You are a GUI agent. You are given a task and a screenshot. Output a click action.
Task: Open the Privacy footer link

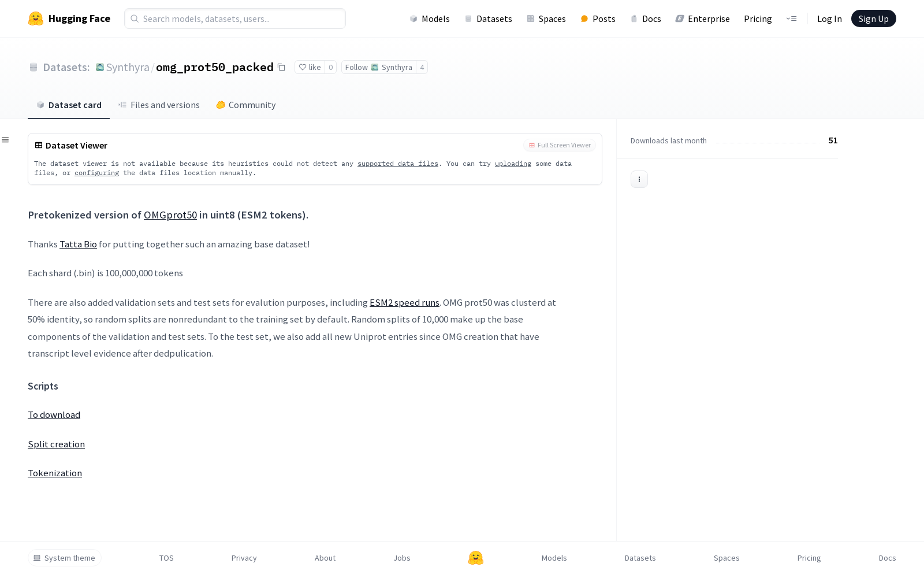[x=244, y=558]
